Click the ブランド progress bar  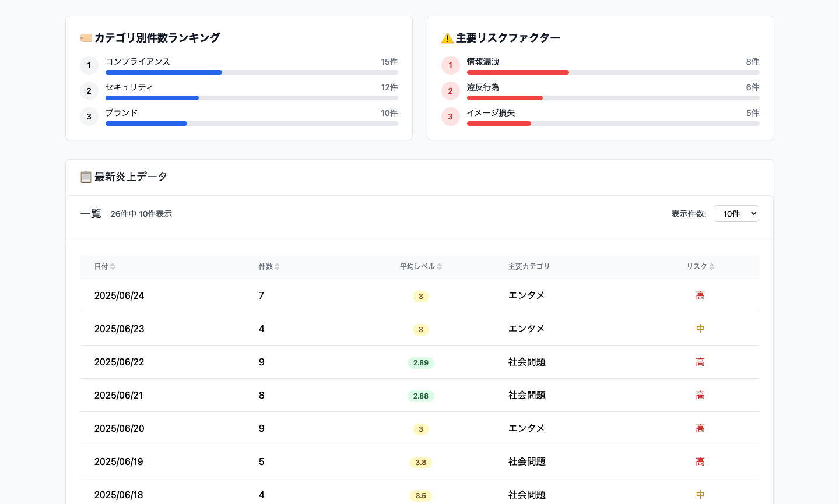point(252,124)
